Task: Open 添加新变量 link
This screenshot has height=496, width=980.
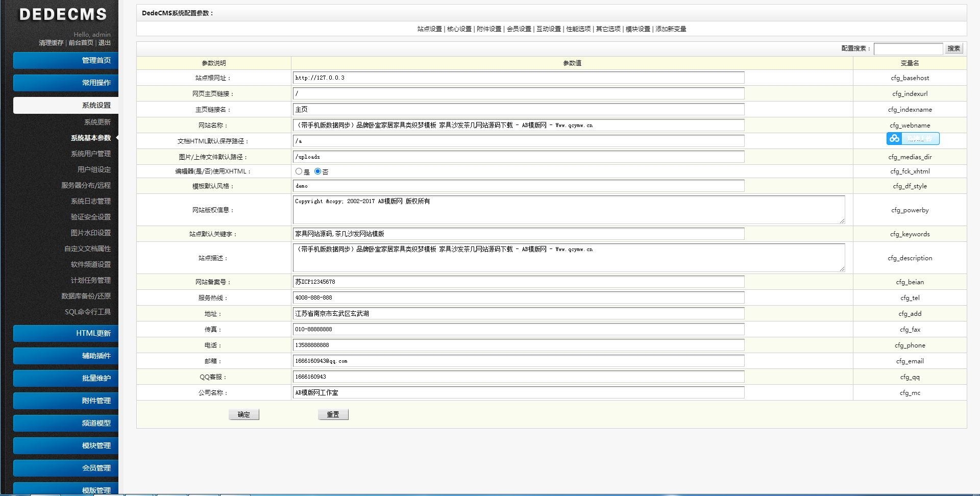Action: (x=671, y=29)
